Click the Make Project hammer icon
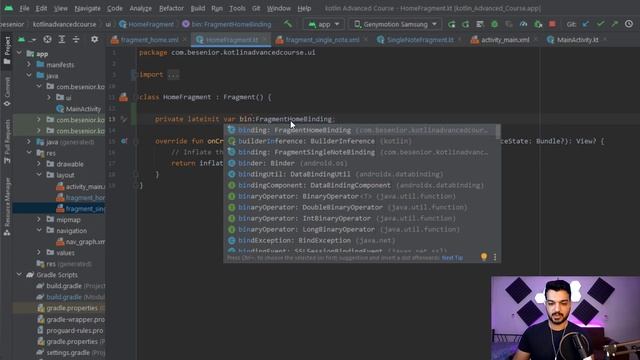The width and height of the screenshot is (640, 360). point(288,24)
